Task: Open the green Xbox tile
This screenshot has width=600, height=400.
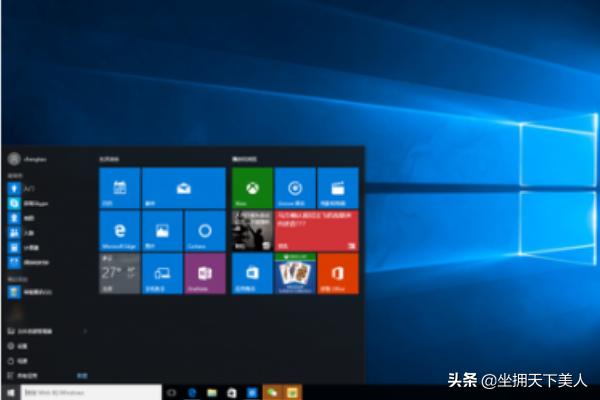Action: 252,188
